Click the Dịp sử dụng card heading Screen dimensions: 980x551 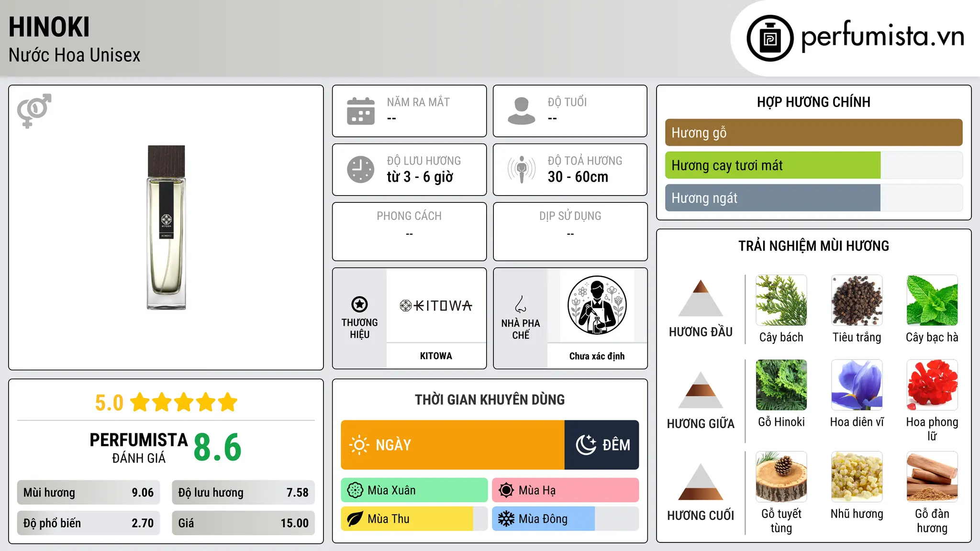[570, 216]
